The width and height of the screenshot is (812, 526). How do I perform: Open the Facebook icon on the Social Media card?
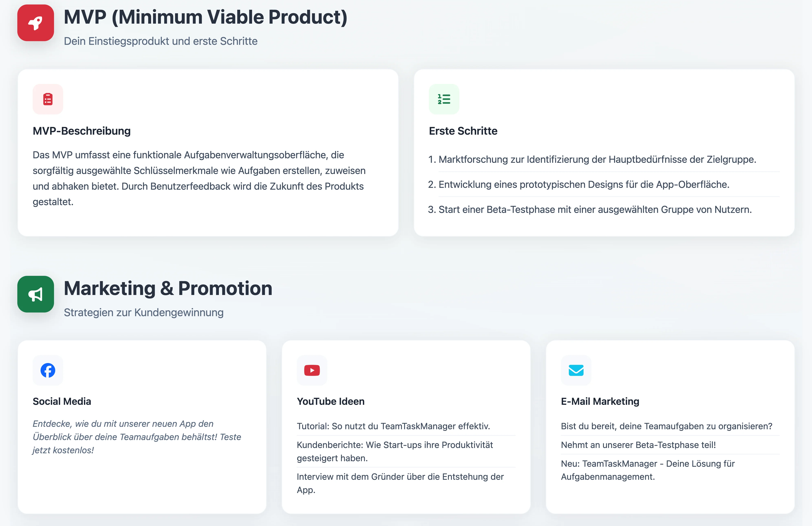coord(47,370)
